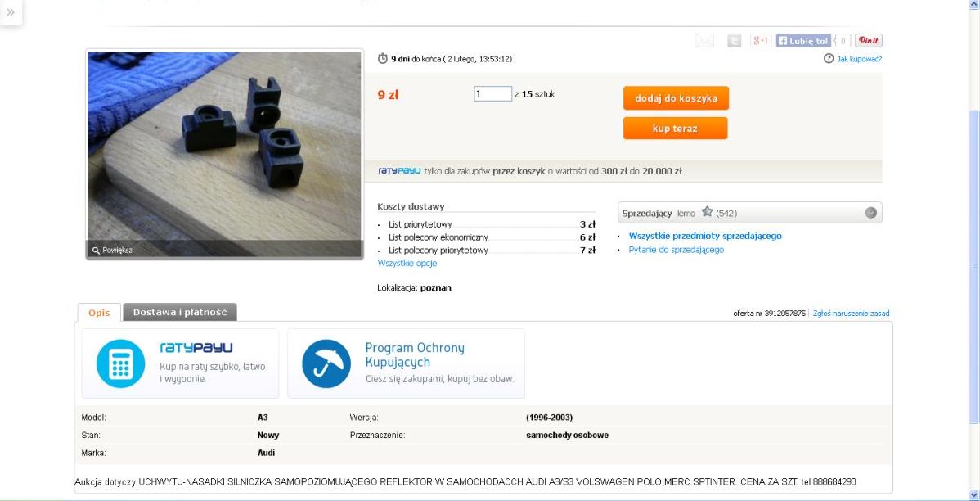Open the Wszystkie opcje delivery options link
Screen dimensions: 980x501
pos(407,264)
